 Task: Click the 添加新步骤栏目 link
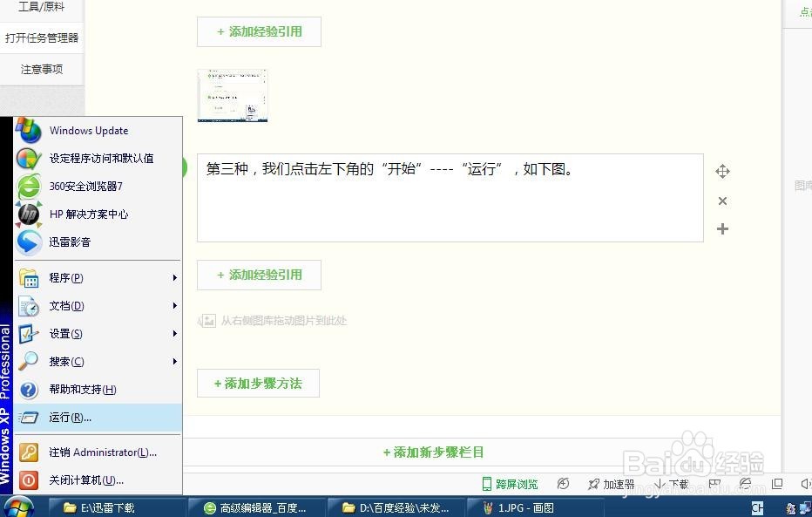click(x=433, y=452)
